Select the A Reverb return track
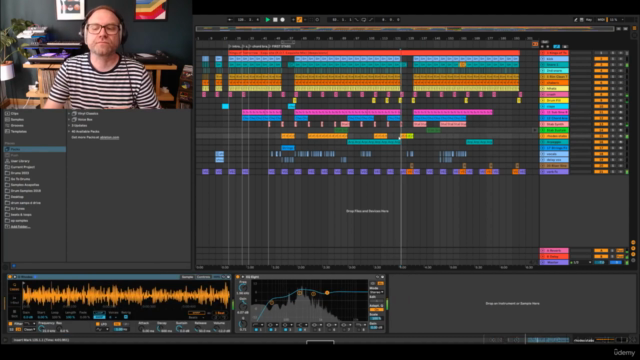Image resolution: width=640 pixels, height=360 pixels. coord(554,251)
